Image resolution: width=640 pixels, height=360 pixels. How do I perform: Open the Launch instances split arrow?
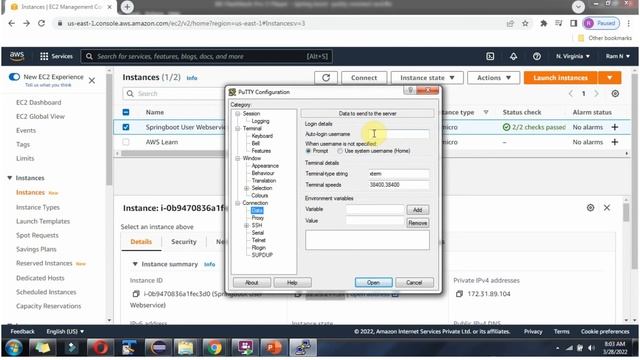tap(609, 78)
